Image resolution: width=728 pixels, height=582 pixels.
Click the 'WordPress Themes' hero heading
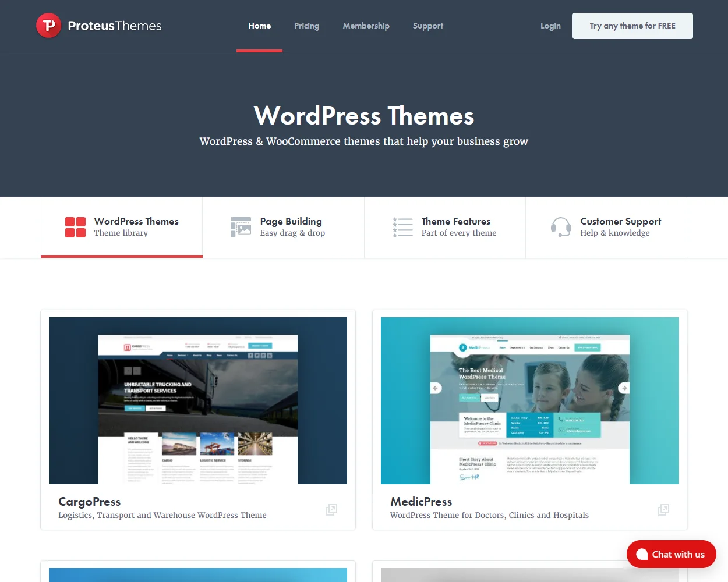point(364,115)
